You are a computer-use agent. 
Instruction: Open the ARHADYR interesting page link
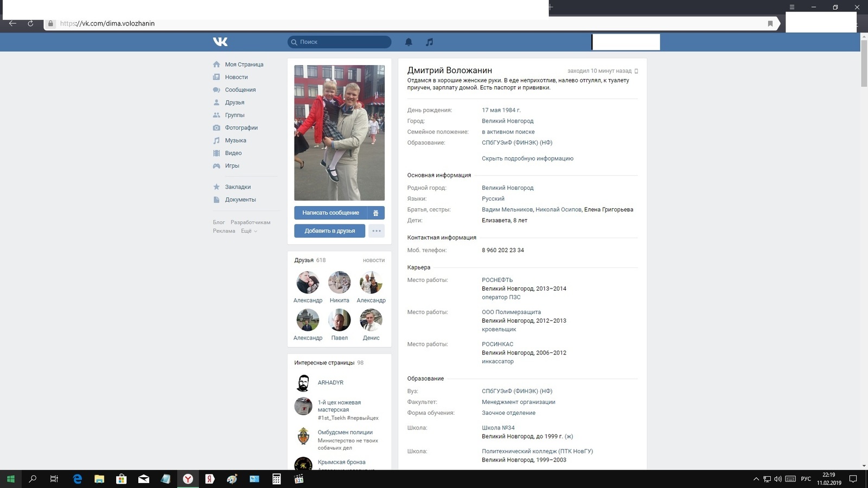(330, 383)
